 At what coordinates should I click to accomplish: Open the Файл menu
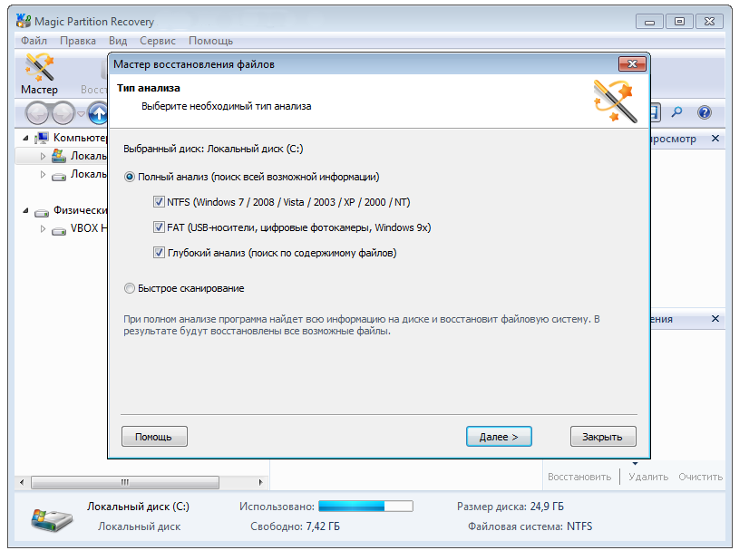(34, 41)
